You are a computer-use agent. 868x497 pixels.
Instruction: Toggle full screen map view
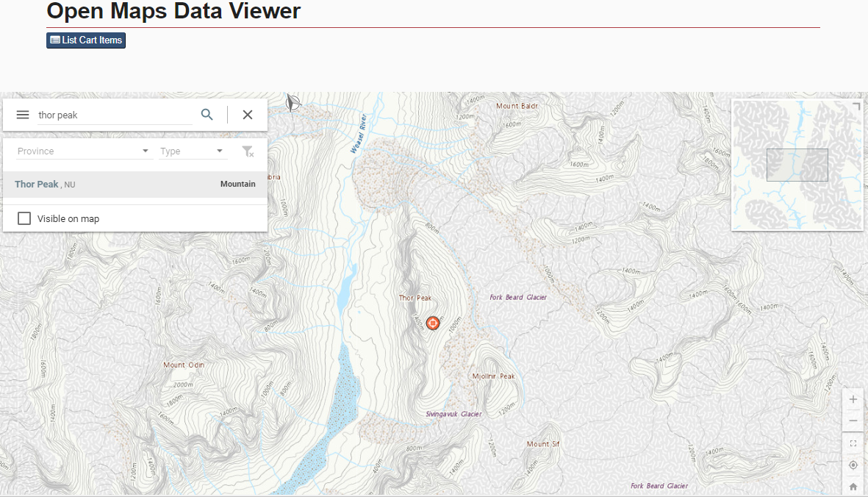(853, 443)
